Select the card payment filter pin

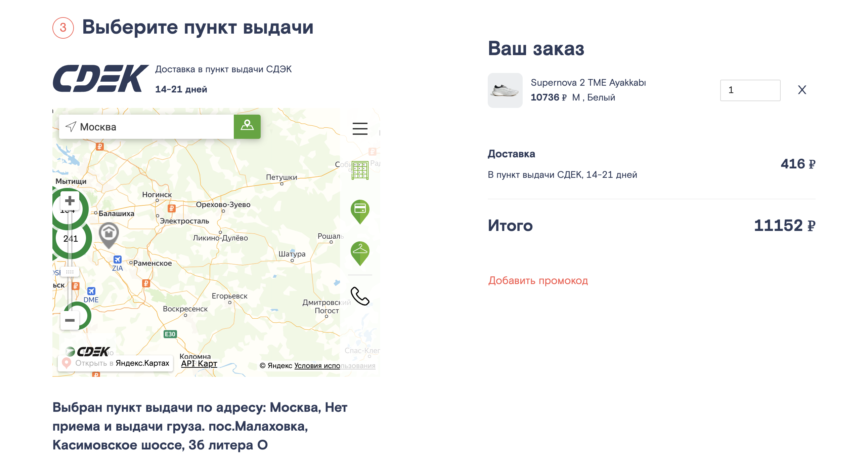point(360,212)
